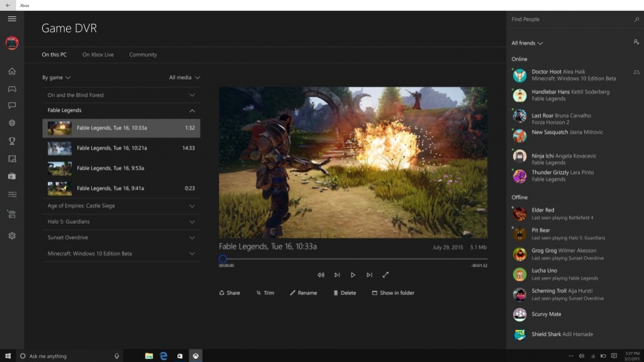Image resolution: width=644 pixels, height=362 pixels.
Task: Delete the selected clip
Action: pos(345,293)
